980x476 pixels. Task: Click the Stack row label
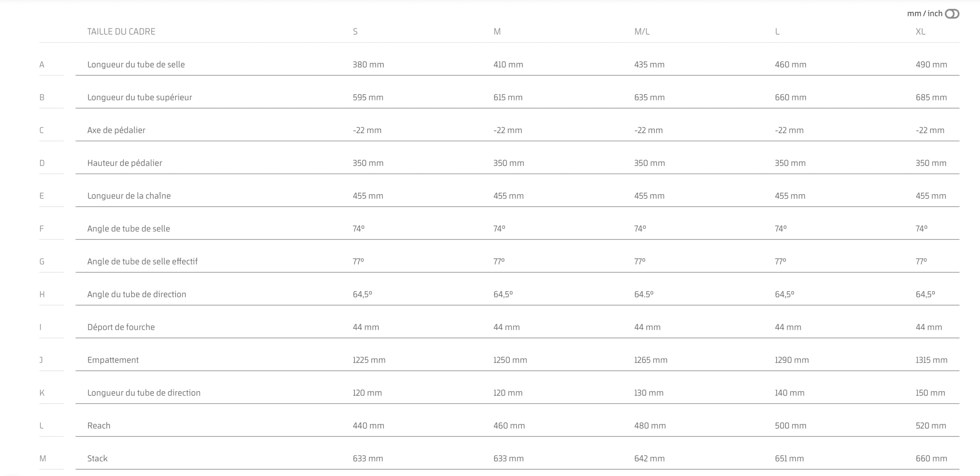coord(97,459)
